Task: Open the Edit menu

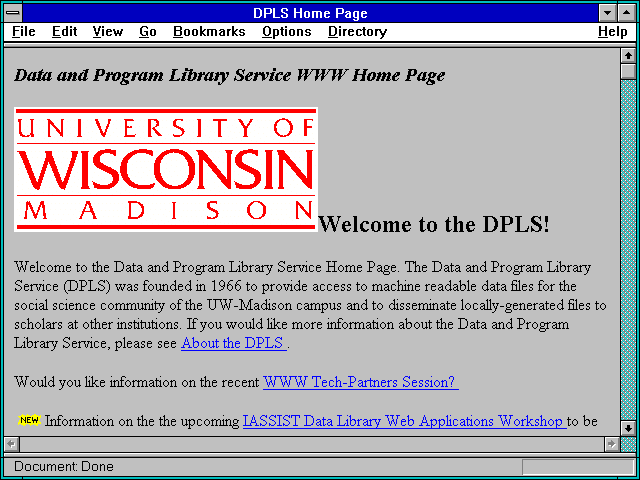Action: tap(64, 32)
